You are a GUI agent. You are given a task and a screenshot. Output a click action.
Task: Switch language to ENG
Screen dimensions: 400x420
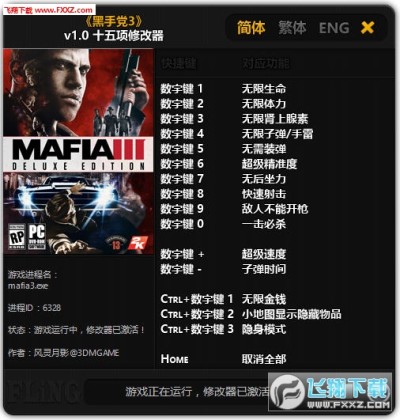[334, 28]
